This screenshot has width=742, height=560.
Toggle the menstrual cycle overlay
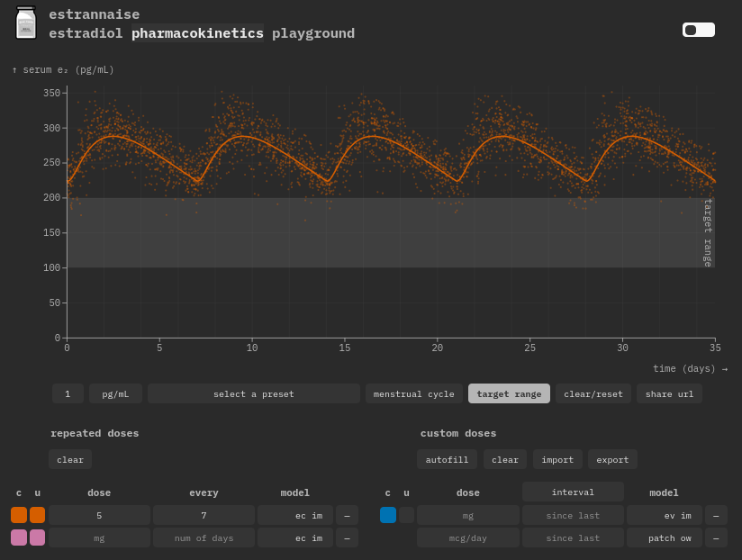413,393
